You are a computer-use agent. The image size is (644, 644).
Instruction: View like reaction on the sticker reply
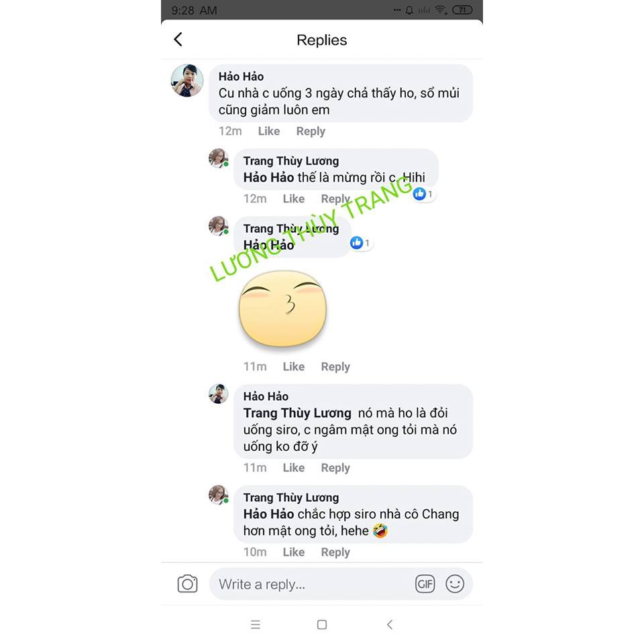(x=361, y=243)
